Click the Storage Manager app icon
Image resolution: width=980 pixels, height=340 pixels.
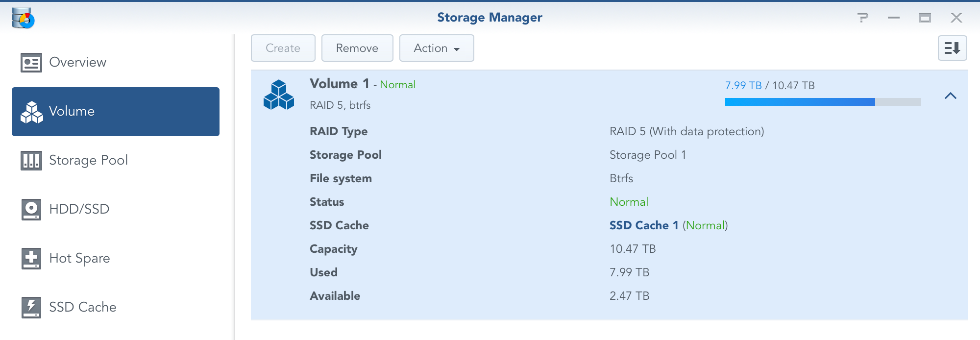[x=23, y=18]
